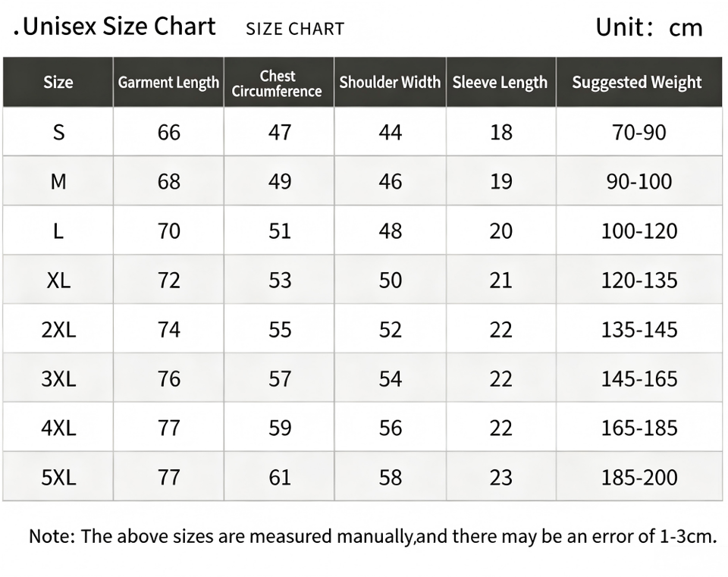Select chest circumference 61 cell
This screenshot has height=577, width=728.
tap(278, 477)
